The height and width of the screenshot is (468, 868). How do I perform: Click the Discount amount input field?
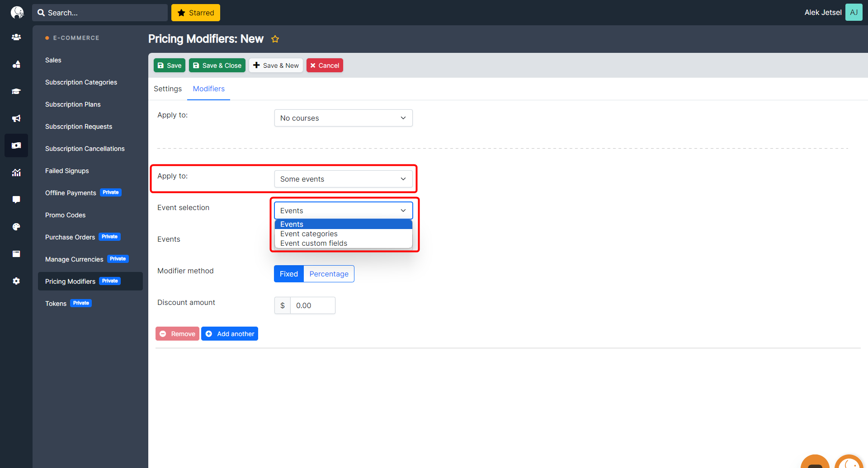(313, 305)
